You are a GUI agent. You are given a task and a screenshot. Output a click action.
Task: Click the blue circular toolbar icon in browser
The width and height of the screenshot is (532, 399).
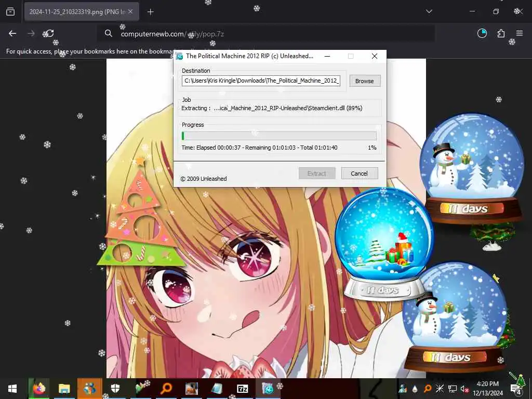coord(482,33)
